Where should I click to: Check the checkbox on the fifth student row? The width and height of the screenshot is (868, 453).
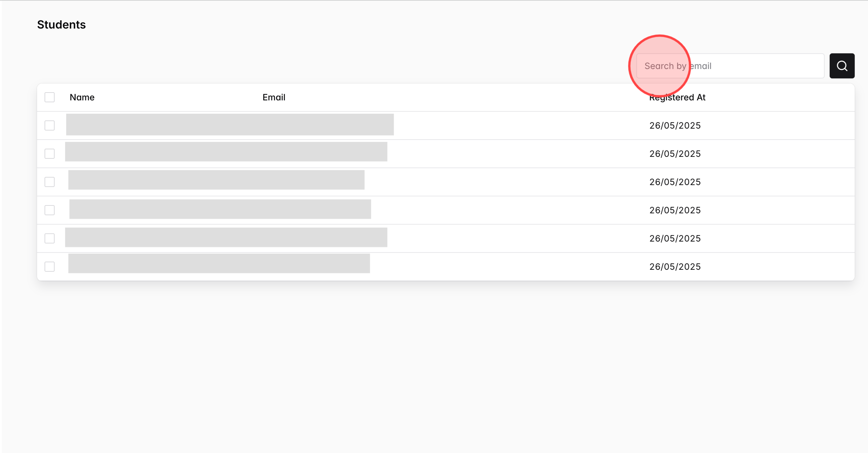pyautogui.click(x=49, y=238)
